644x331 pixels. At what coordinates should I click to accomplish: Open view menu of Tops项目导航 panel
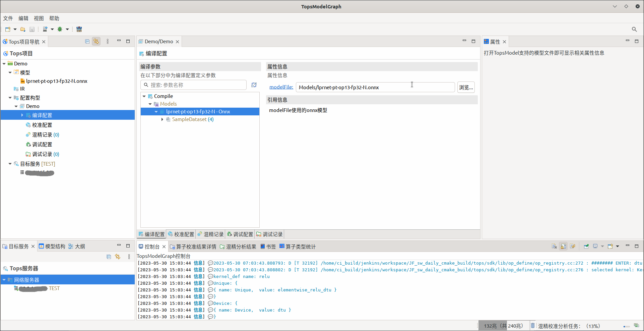(x=108, y=41)
